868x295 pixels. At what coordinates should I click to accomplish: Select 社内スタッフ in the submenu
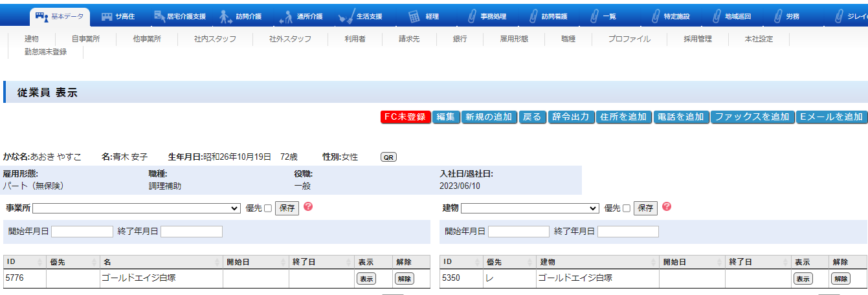(x=215, y=39)
